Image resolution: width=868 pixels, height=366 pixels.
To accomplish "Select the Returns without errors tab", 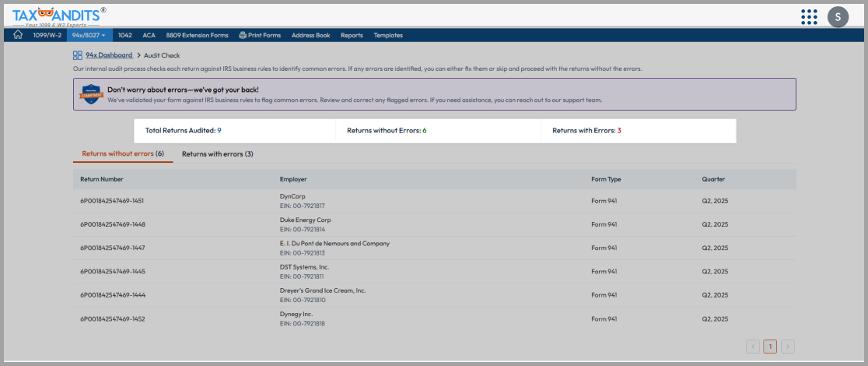I will 122,154.
